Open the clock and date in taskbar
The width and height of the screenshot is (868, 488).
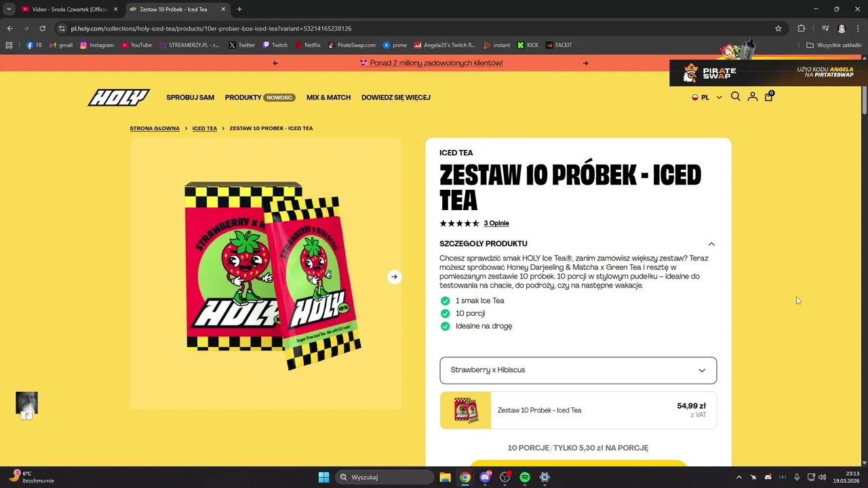click(x=848, y=477)
